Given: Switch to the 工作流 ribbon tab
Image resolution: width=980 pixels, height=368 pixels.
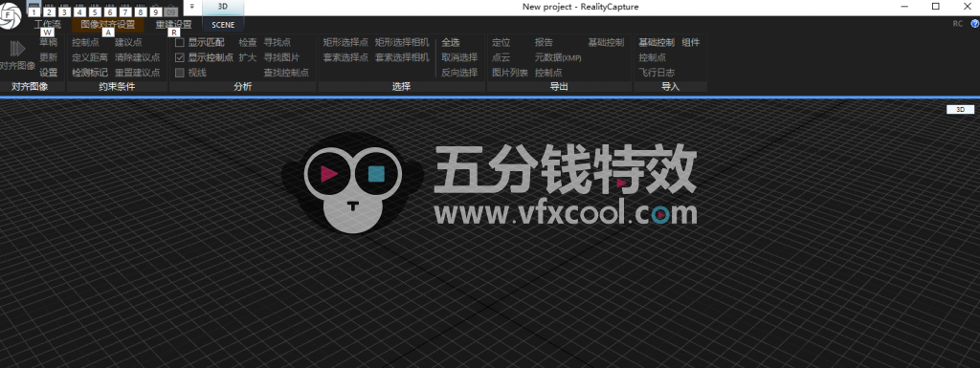Looking at the screenshot, I should tap(48, 24).
